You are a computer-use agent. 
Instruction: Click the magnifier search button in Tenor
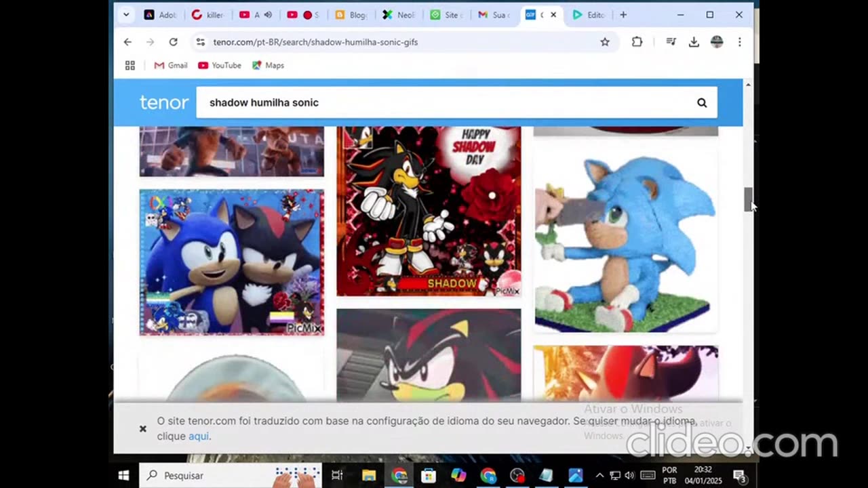tap(702, 103)
